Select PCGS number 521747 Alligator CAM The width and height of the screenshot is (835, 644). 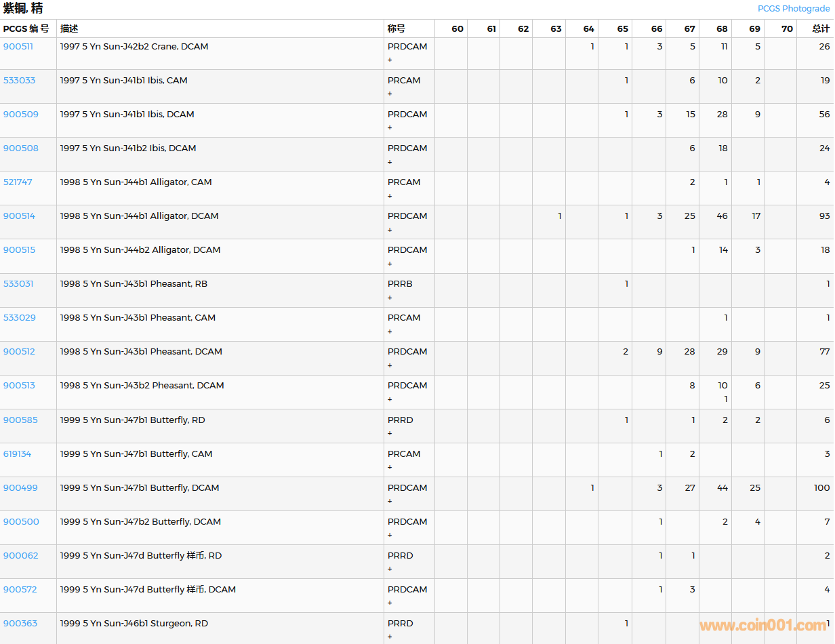click(x=18, y=182)
